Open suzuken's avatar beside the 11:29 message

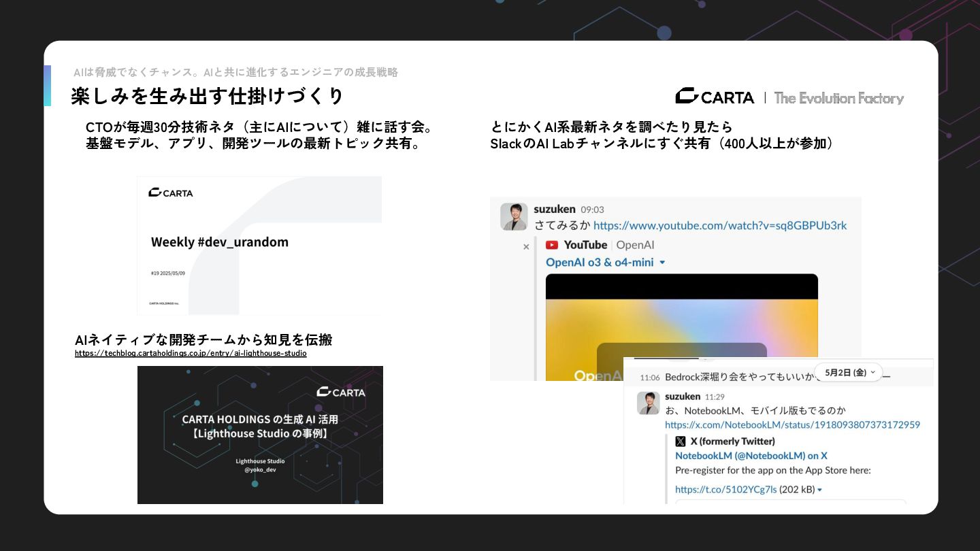[648, 403]
